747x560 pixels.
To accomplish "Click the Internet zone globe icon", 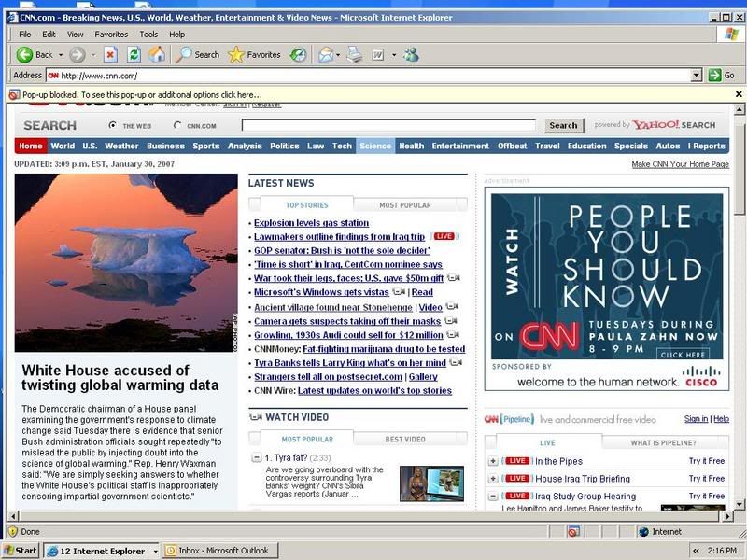I will 643,531.
